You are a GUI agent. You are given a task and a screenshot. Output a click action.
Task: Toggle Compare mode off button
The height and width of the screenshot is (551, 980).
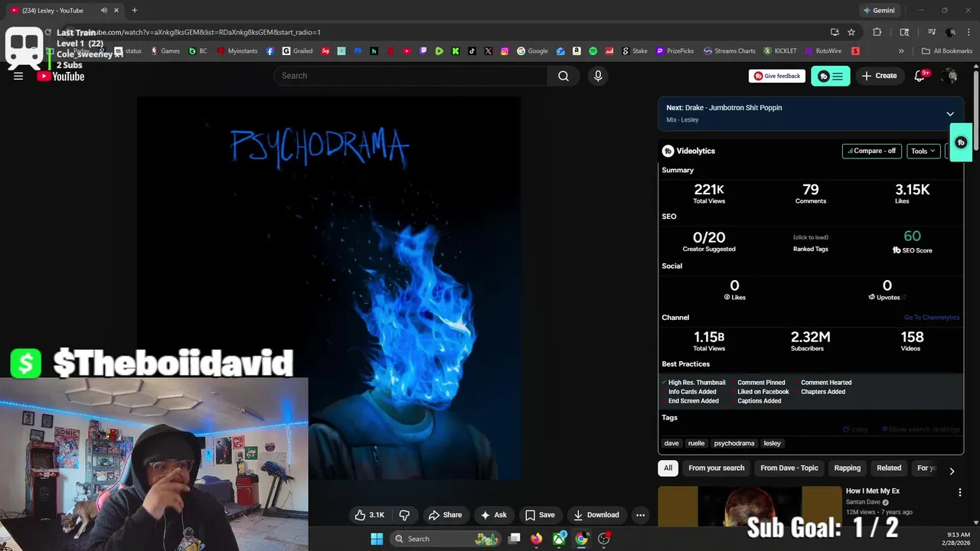tap(871, 151)
